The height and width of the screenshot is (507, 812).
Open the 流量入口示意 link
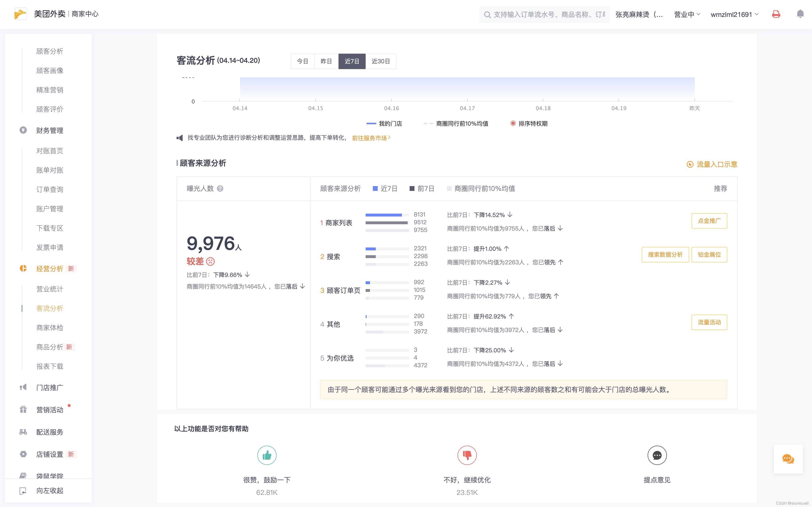(x=717, y=164)
